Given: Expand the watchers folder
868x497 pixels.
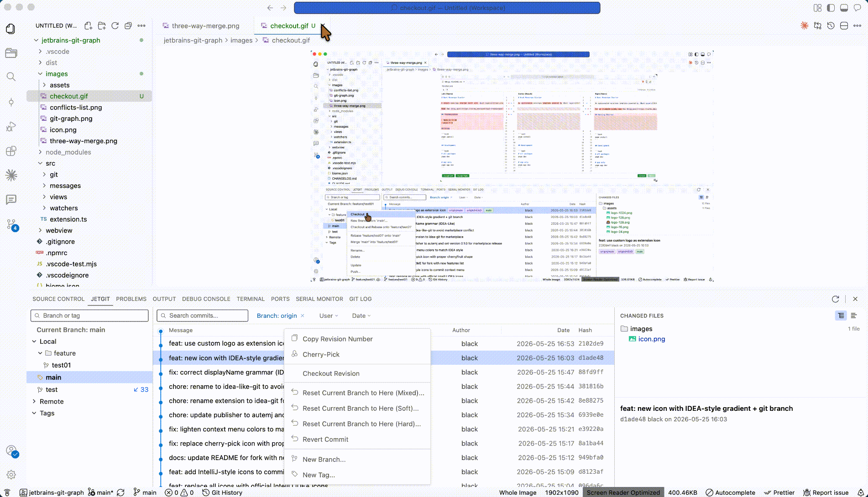Looking at the screenshot, I should point(44,208).
